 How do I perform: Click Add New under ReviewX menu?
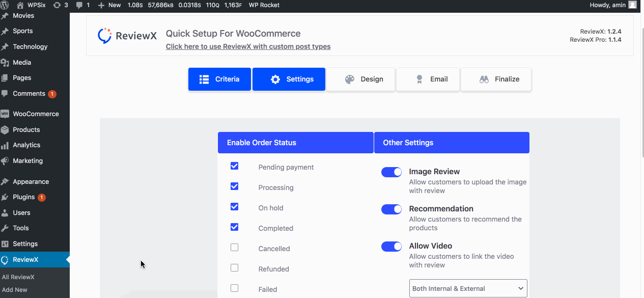(15, 290)
